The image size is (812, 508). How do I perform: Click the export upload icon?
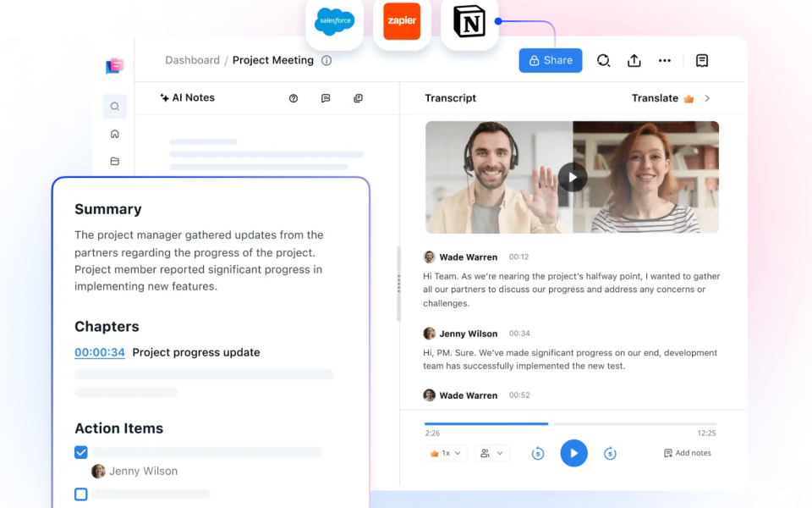click(x=634, y=61)
